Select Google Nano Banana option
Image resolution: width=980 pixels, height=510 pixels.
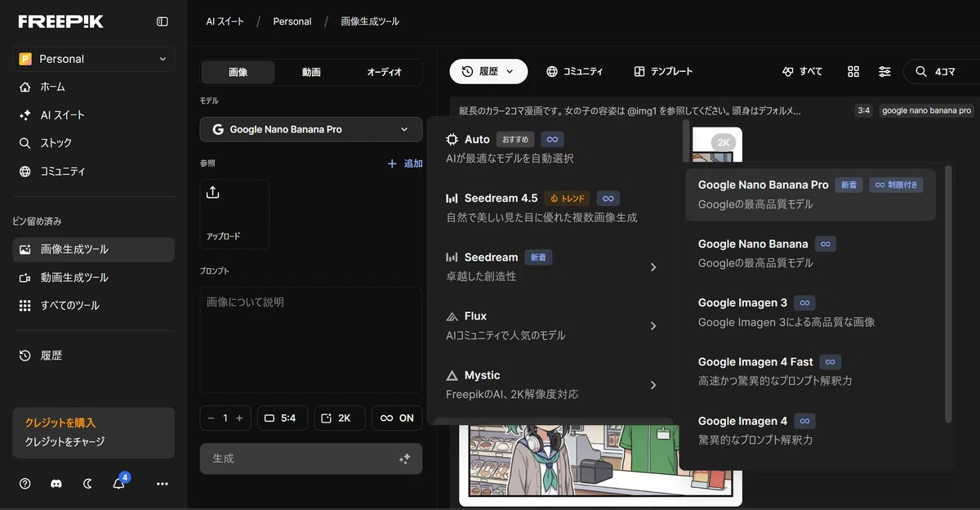810,253
